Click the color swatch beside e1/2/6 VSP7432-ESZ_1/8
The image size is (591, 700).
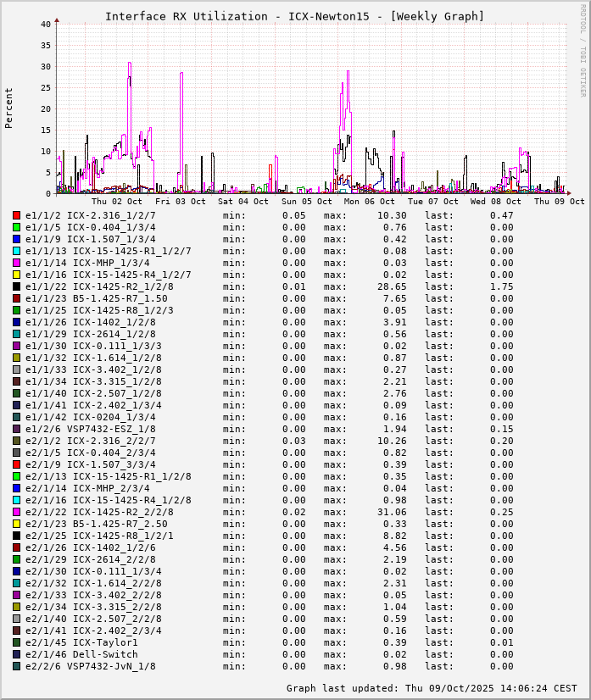tap(16, 429)
